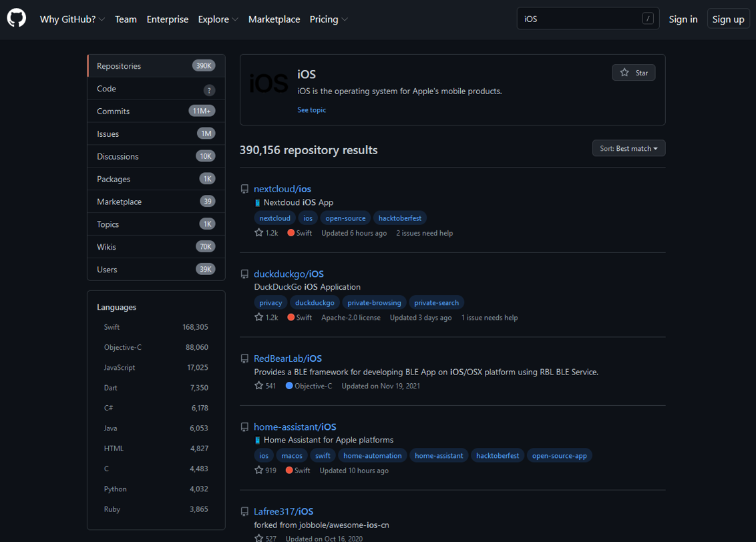Click the private-search topic tag

(x=436, y=302)
